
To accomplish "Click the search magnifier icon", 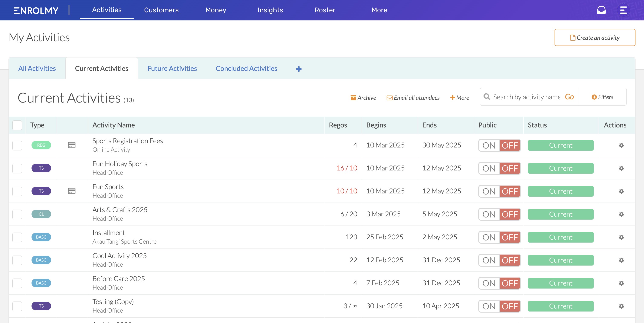I will pyautogui.click(x=486, y=97).
